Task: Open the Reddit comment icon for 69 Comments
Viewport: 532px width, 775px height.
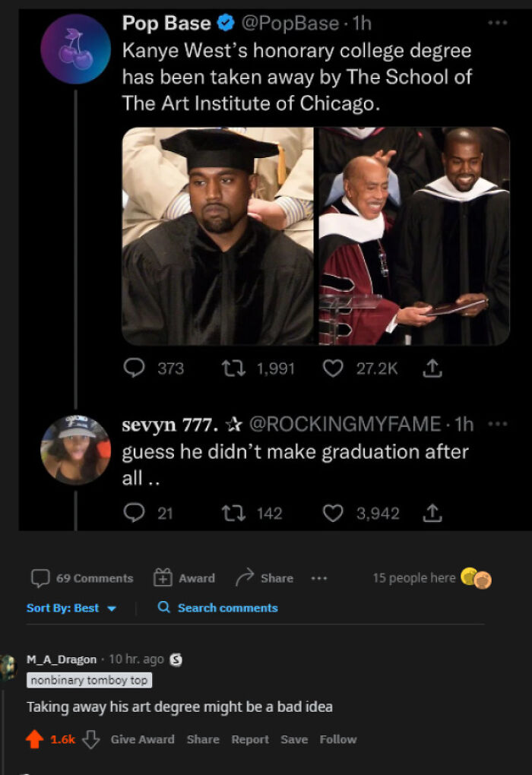Action: (41, 579)
